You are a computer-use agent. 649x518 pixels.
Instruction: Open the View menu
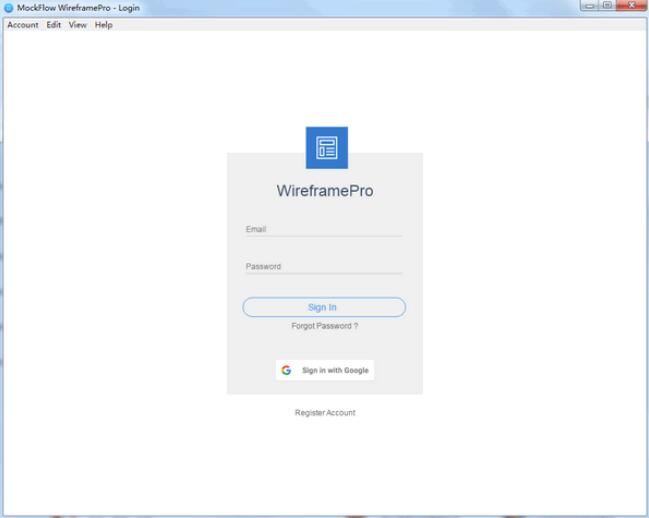(78, 25)
